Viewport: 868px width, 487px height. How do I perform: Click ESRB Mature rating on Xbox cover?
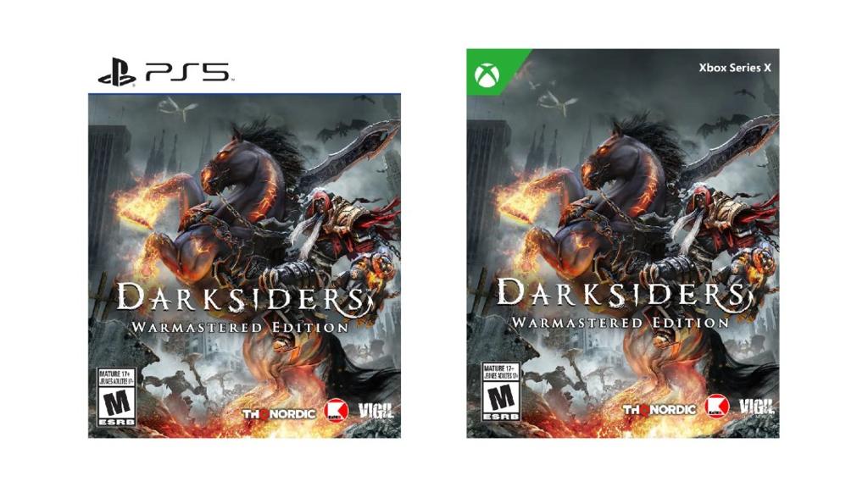(x=500, y=392)
